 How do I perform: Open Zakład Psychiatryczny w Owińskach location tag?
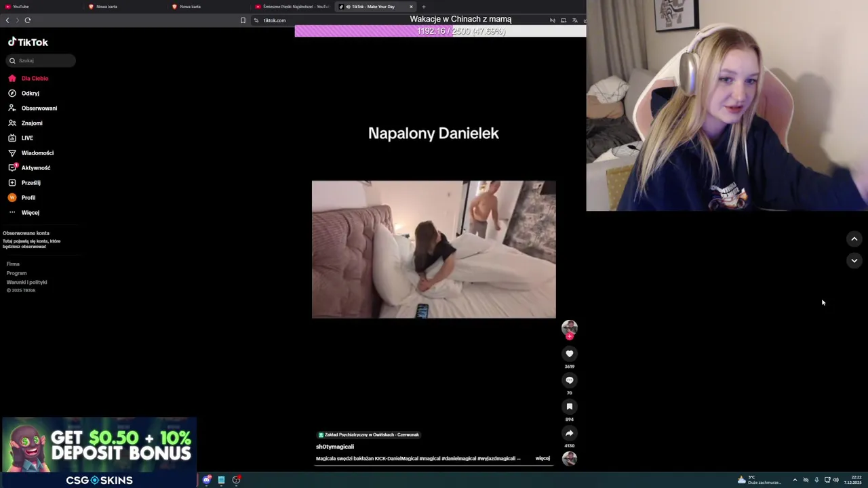369,435
